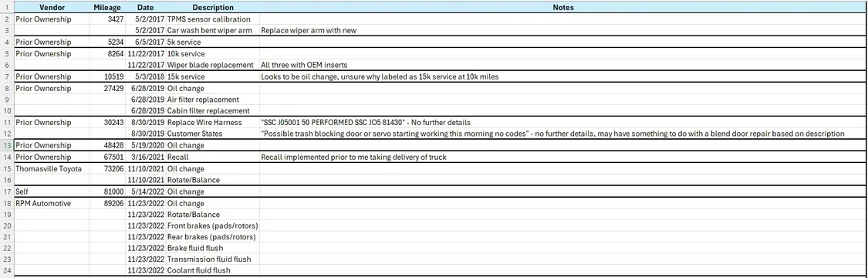The image size is (868, 278).
Task: Select the Air filter replacement cell
Action: [213, 100]
